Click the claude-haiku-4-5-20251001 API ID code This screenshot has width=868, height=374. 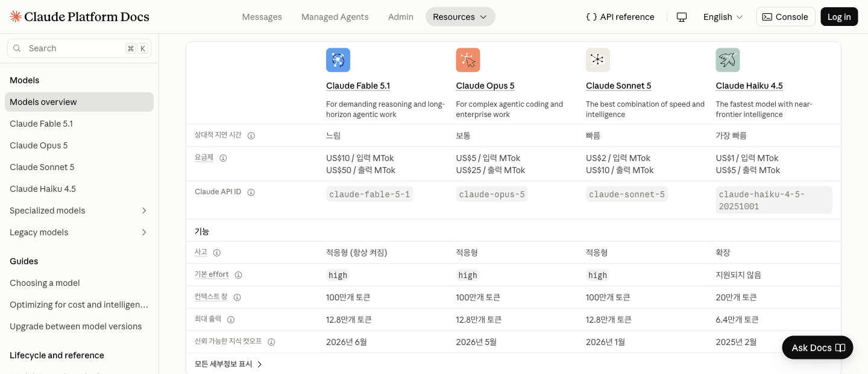point(774,200)
